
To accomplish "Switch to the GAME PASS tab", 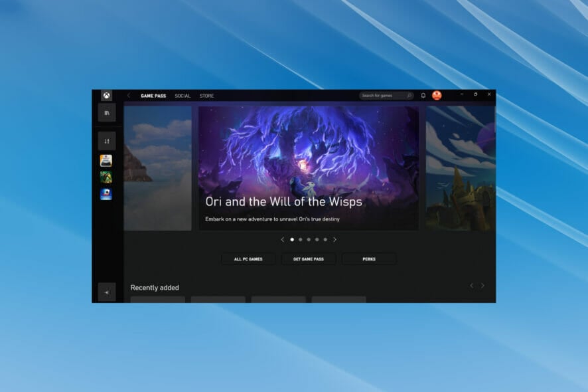I will [153, 96].
